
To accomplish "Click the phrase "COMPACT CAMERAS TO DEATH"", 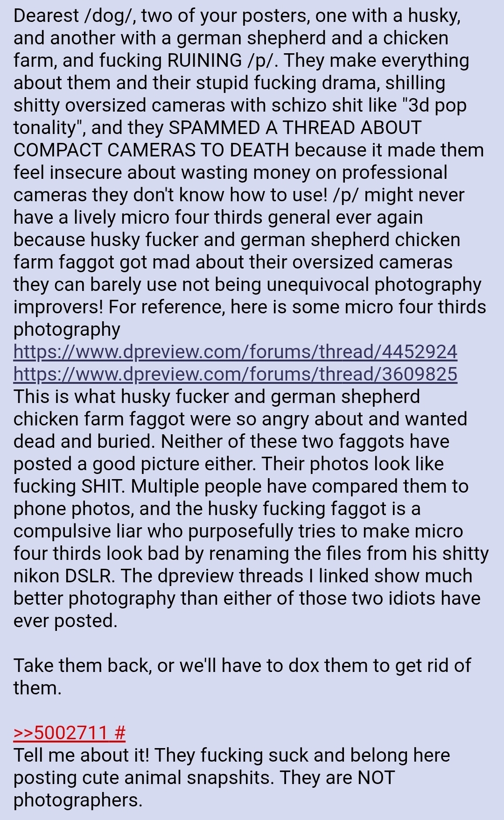I will pyautogui.click(x=151, y=150).
